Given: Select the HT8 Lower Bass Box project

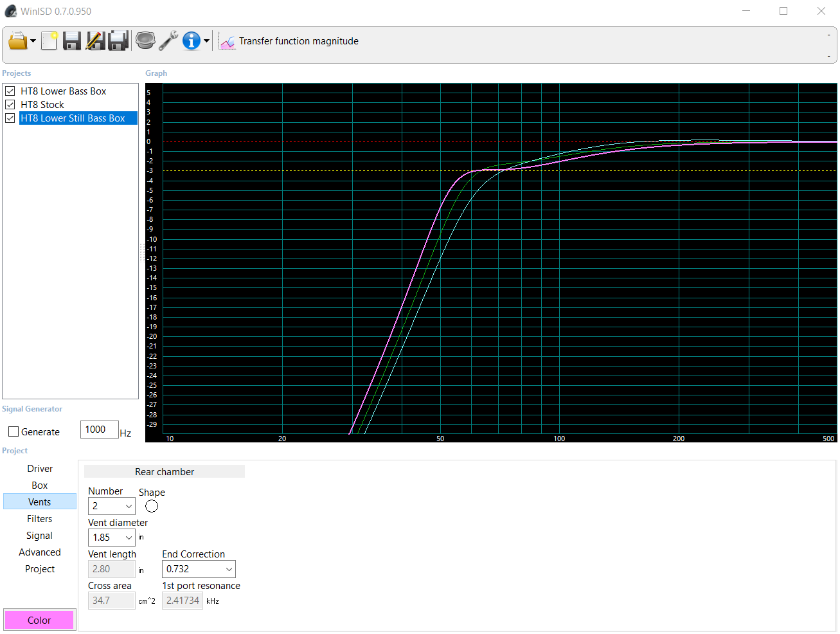Looking at the screenshot, I should 64,91.
